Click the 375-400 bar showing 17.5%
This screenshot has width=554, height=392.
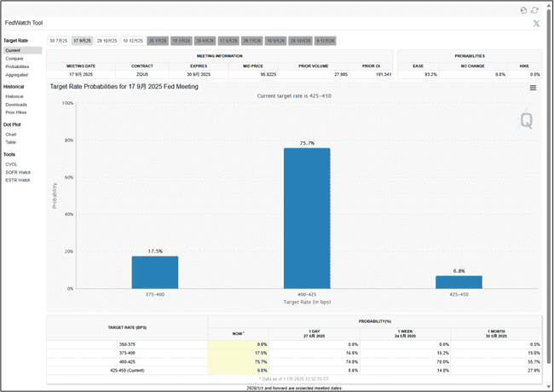pyautogui.click(x=155, y=273)
